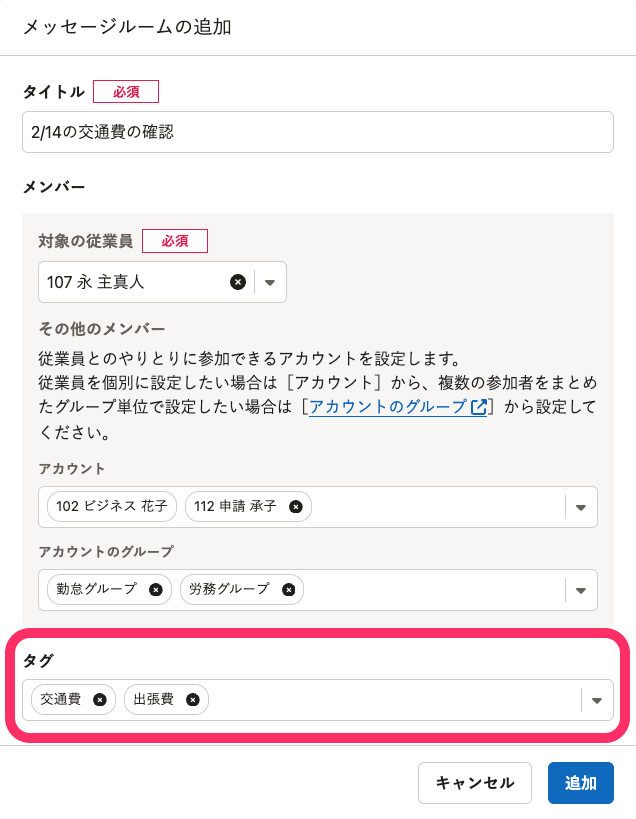Open the アカウントのグループ link
Screen dimensions: 636x819
coord(388,407)
